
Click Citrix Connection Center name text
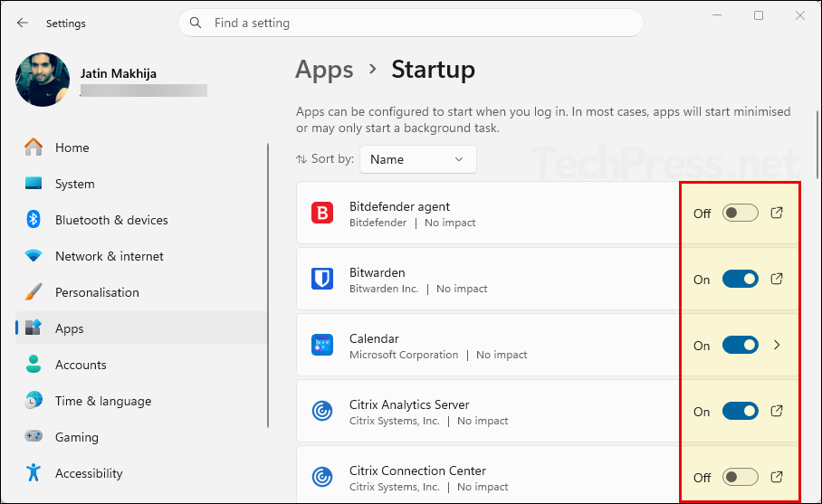pos(417,471)
